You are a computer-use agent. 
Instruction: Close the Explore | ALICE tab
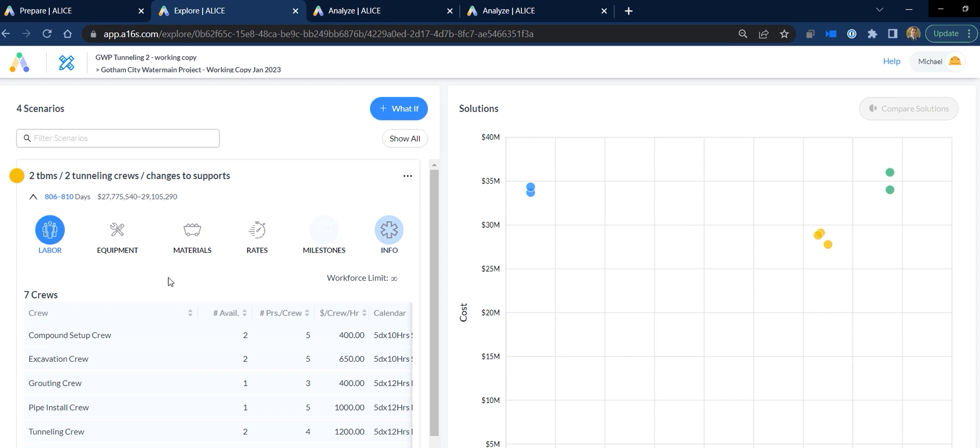[296, 11]
